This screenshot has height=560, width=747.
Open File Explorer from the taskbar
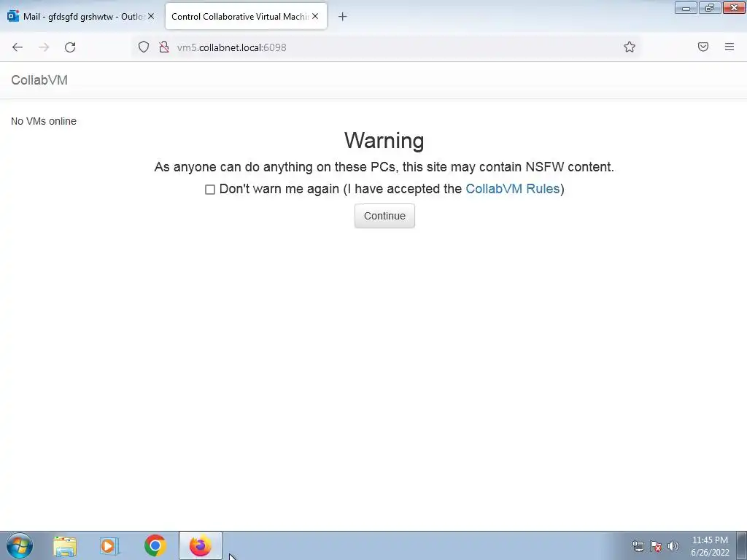click(65, 546)
